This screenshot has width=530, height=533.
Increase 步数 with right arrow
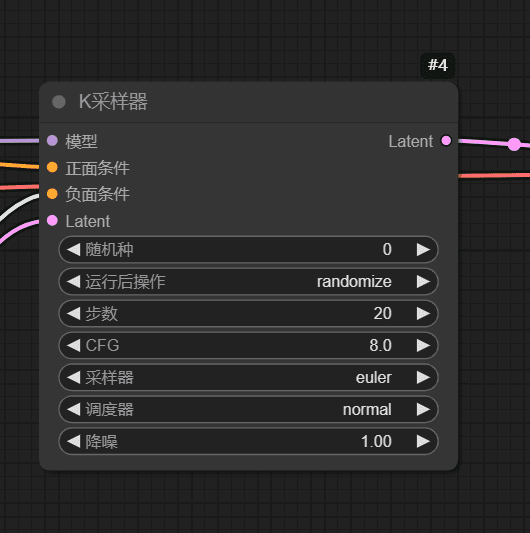tap(423, 313)
